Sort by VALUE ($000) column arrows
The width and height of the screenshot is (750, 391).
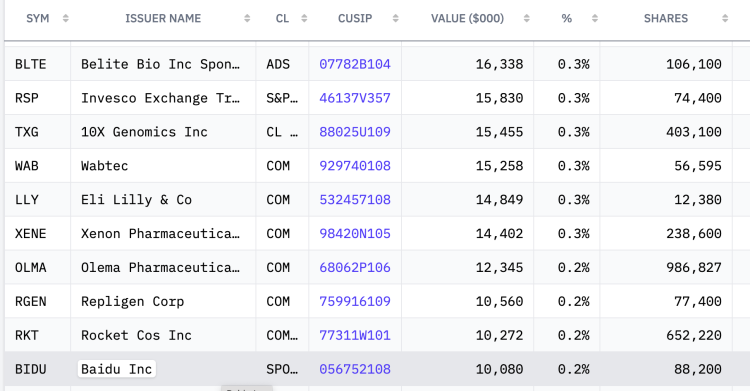527,19
